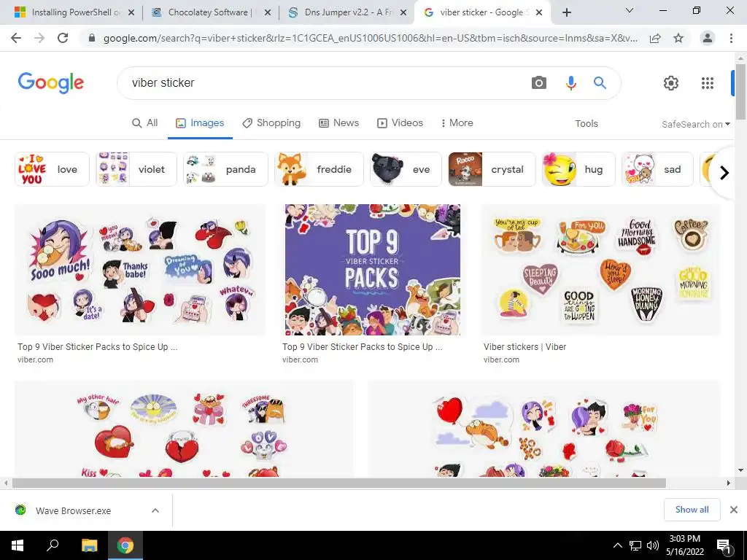
Task: Filter results by hug chip
Action: pyautogui.click(x=578, y=169)
